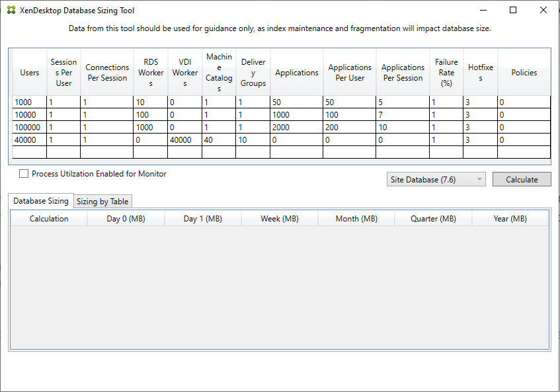The height and width of the screenshot is (392, 560).
Task: Click the XenDesktop app icon in title bar
Action: tap(11, 11)
